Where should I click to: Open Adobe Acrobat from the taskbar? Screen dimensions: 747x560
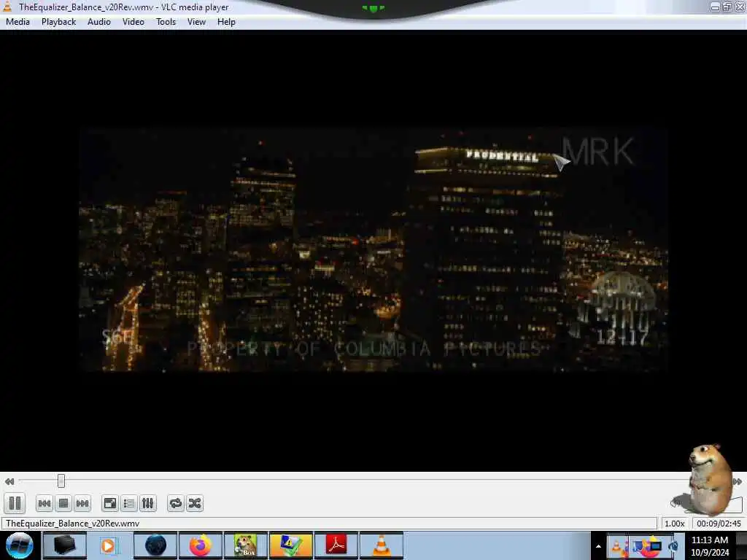coord(336,545)
